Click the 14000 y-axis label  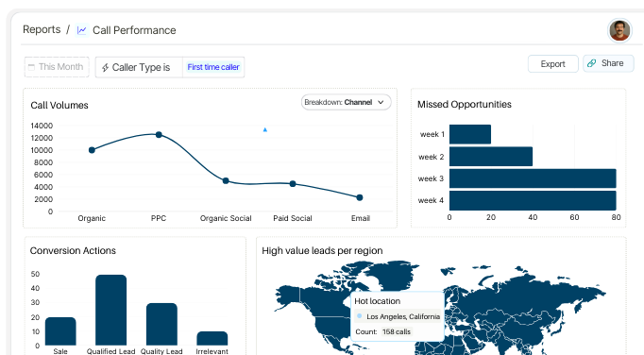coord(42,126)
